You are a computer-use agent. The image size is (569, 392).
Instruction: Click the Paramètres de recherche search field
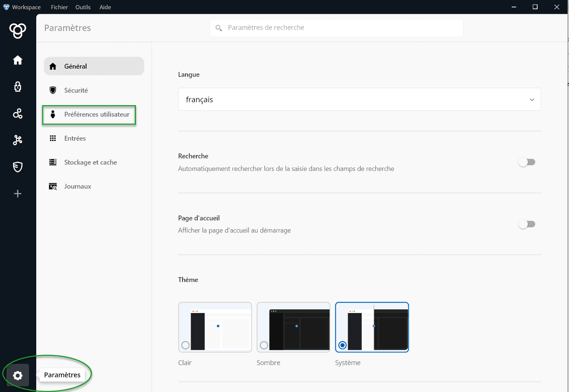click(x=337, y=28)
